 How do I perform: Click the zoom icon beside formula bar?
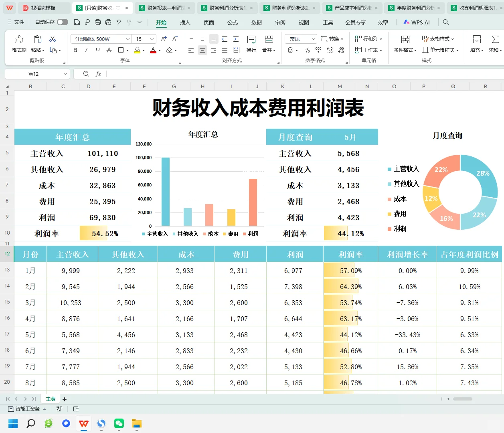click(x=86, y=74)
